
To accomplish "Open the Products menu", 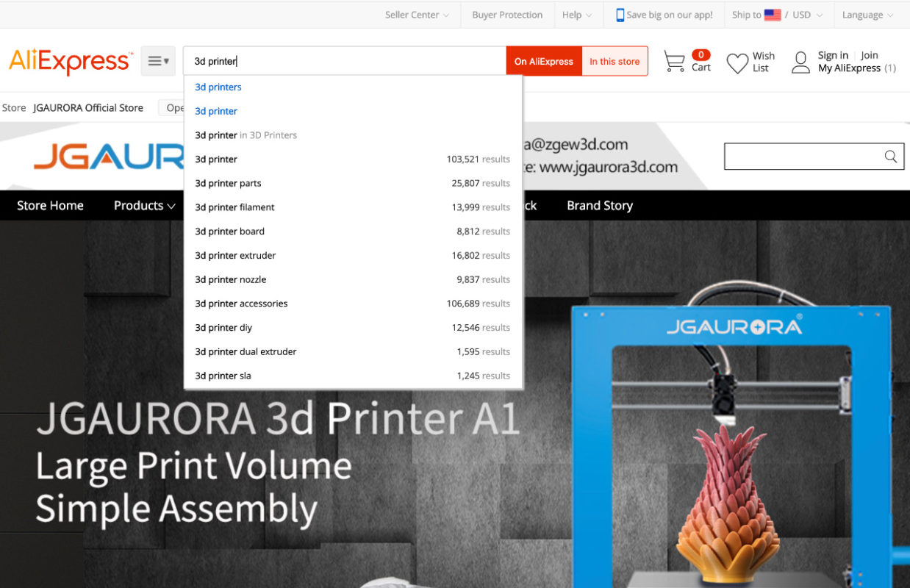I will coord(144,206).
